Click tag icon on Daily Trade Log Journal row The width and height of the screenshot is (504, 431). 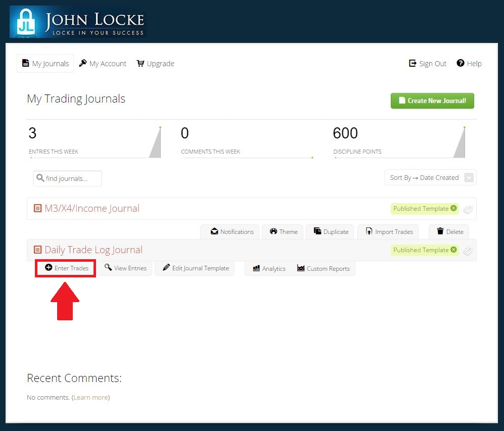[468, 251]
